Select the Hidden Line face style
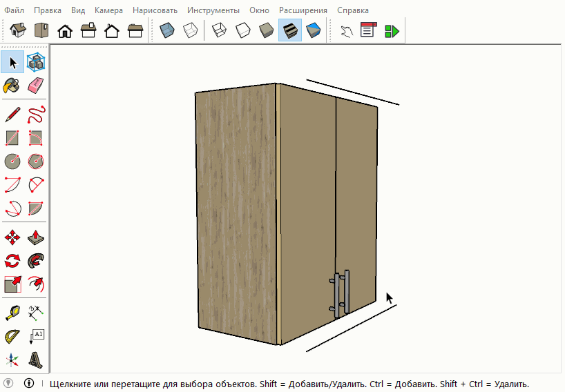Viewport: 565px width, 392px height. tap(242, 30)
